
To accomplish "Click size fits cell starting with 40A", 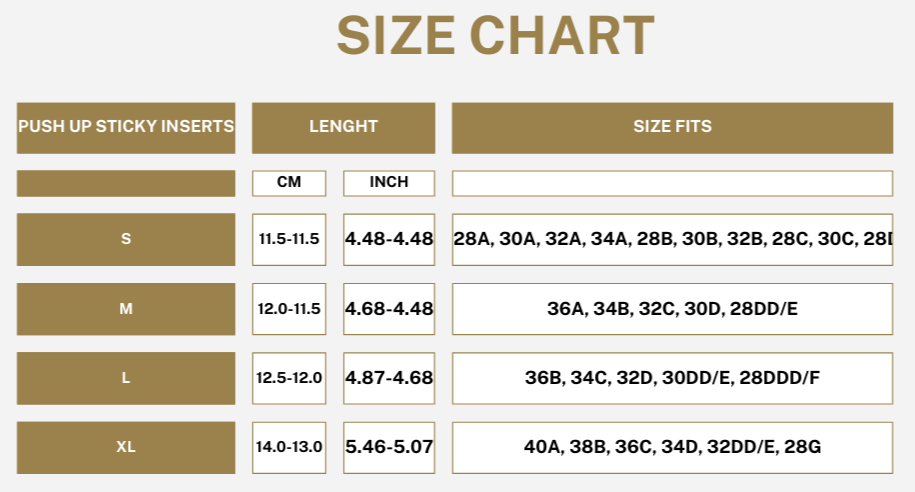I will point(672,448).
